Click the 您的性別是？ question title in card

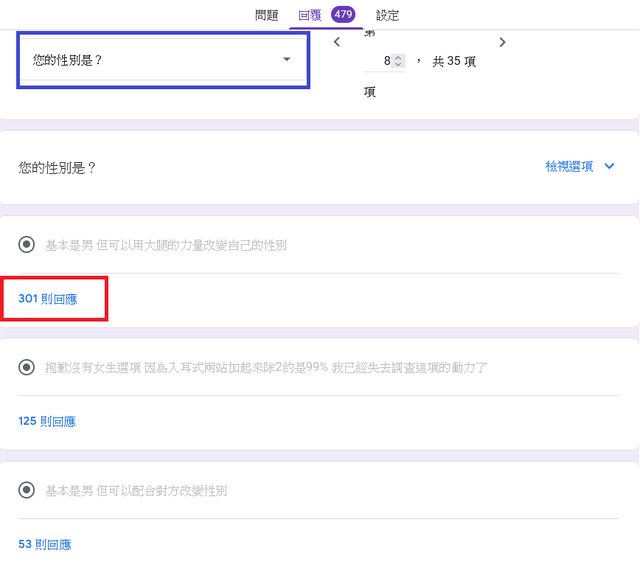pos(57,168)
